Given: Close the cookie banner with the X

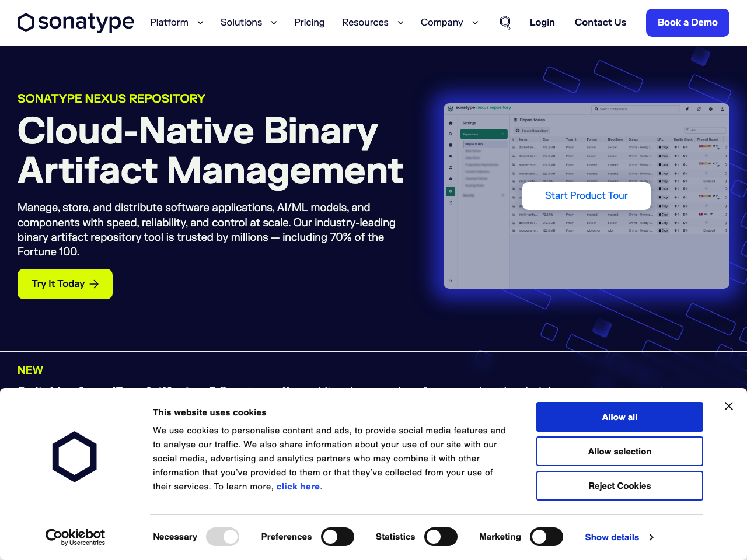Looking at the screenshot, I should coord(728,406).
